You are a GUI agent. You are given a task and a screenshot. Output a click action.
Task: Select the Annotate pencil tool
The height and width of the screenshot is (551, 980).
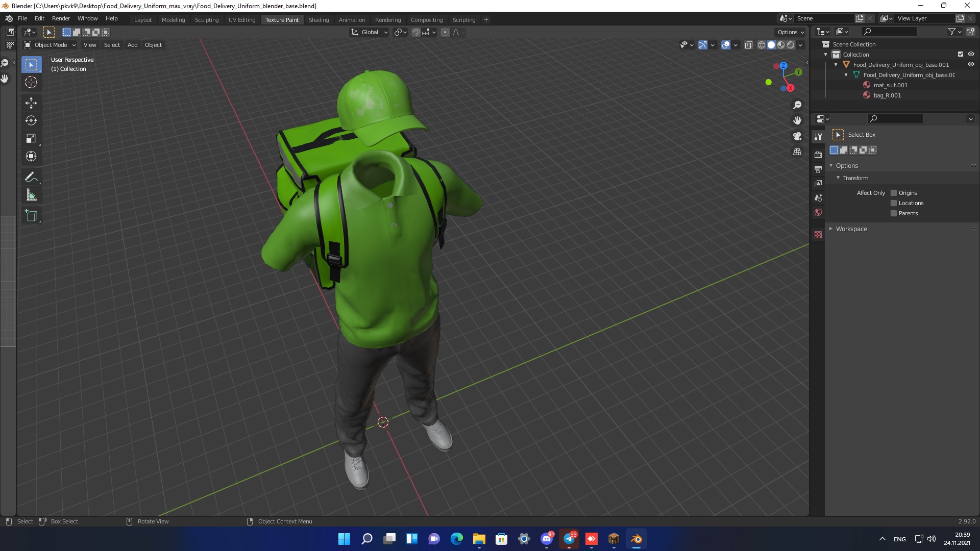(x=31, y=178)
